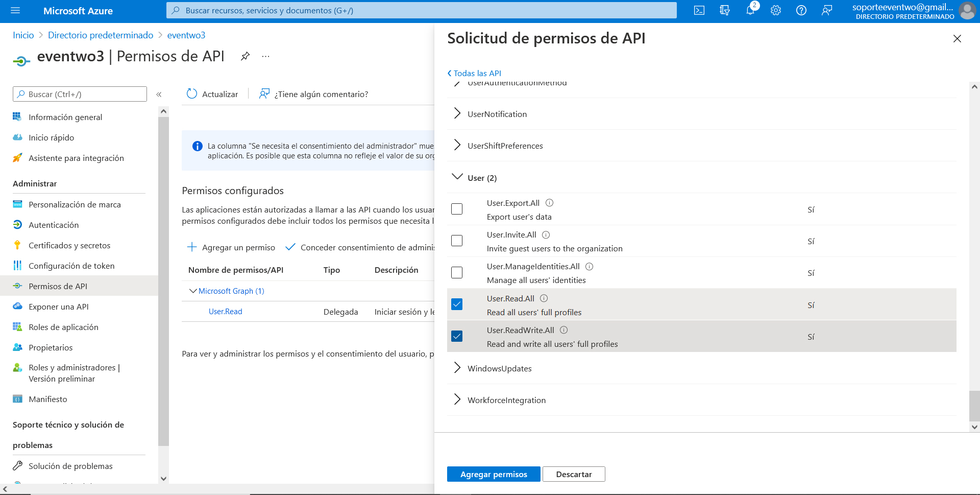Screen dimensions: 980x495
Task: Pin the eventwo3 API permissions page
Action: point(246,56)
